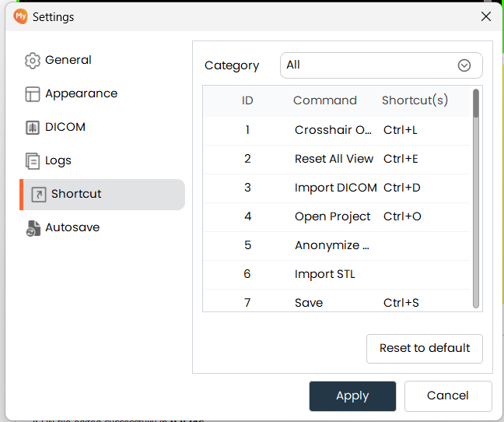Click the General gear icon
The height and width of the screenshot is (422, 504).
[32, 61]
